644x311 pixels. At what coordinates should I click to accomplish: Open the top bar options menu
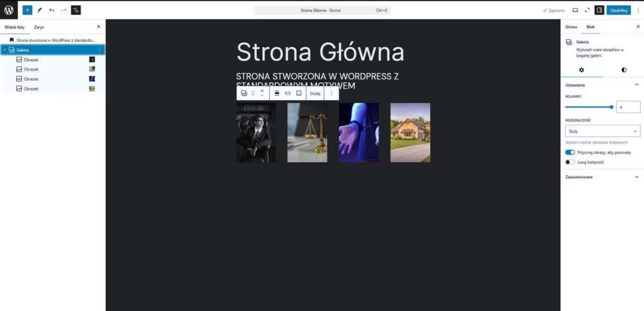pyautogui.click(x=638, y=10)
